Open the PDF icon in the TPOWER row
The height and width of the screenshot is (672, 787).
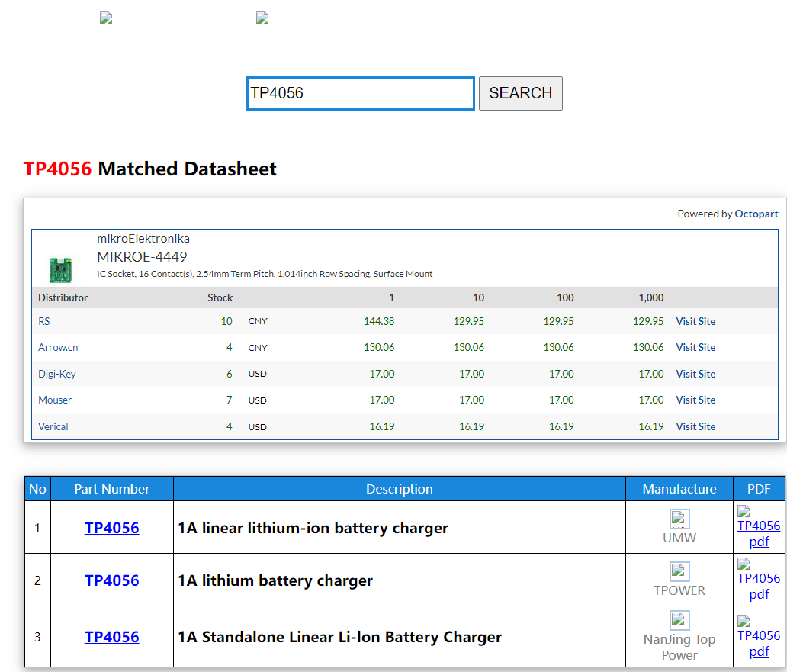[744, 564]
